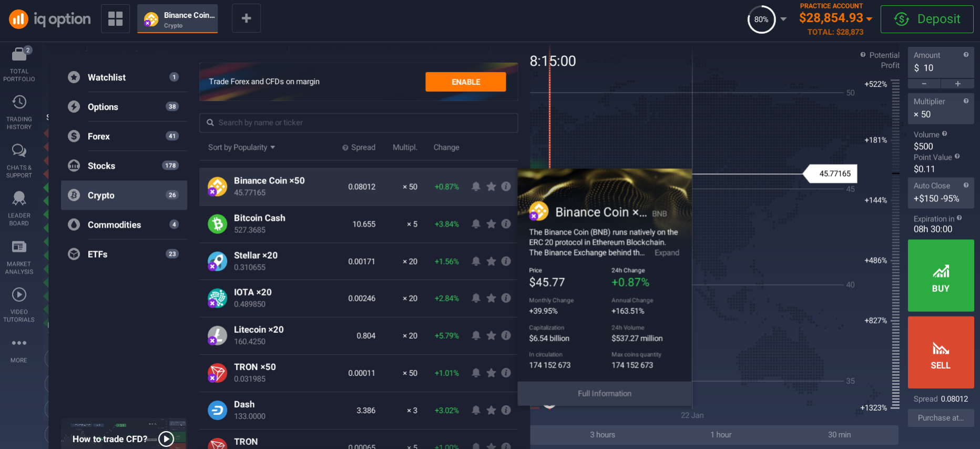This screenshot has width=980, height=449.
Task: Select the Options category
Action: [x=124, y=107]
